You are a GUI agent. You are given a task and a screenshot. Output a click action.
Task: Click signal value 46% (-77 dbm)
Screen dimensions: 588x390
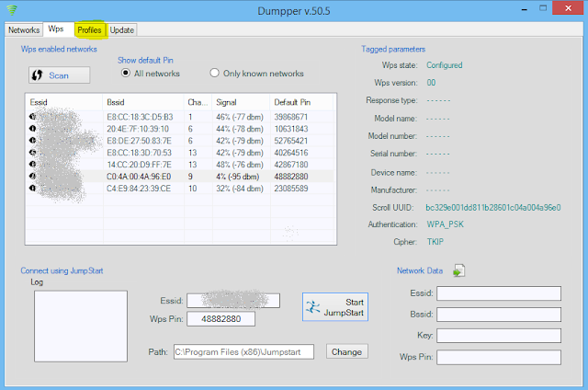(x=240, y=117)
